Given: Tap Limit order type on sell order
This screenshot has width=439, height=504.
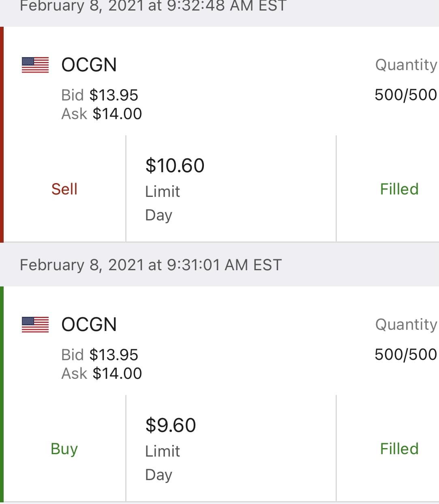Looking at the screenshot, I should click(163, 192).
